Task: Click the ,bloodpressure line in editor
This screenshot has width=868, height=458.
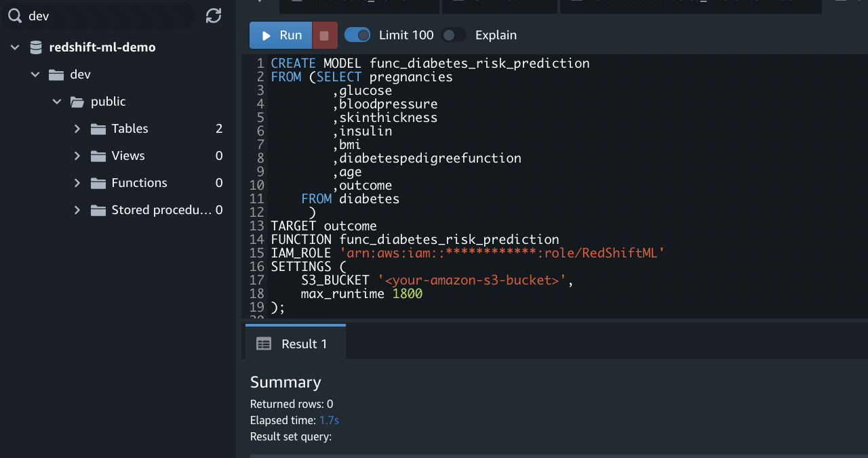Action: [x=384, y=104]
